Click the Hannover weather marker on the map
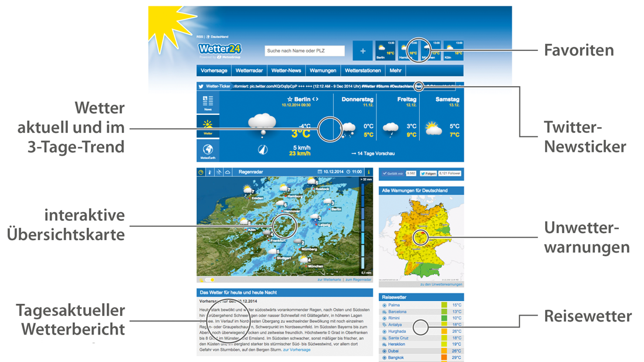 (x=287, y=207)
